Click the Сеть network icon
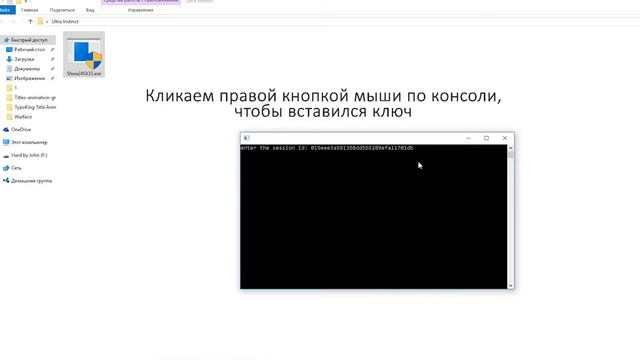 (x=6, y=168)
